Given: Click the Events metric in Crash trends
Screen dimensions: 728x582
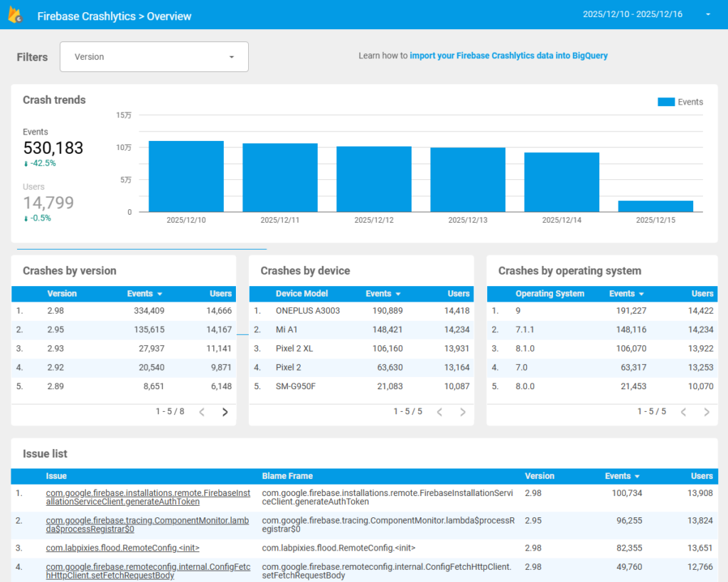Looking at the screenshot, I should pos(53,147).
